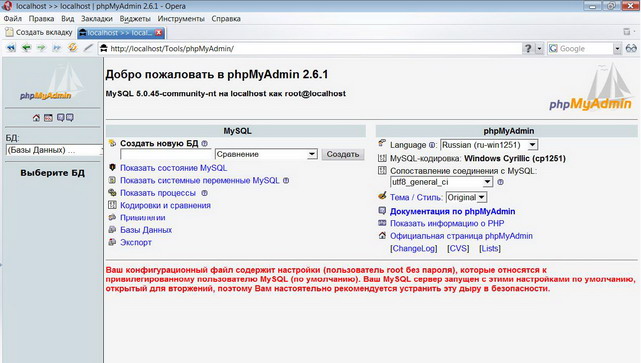Click the icon beside Экспорт link
641x363 pixels.
click(112, 242)
